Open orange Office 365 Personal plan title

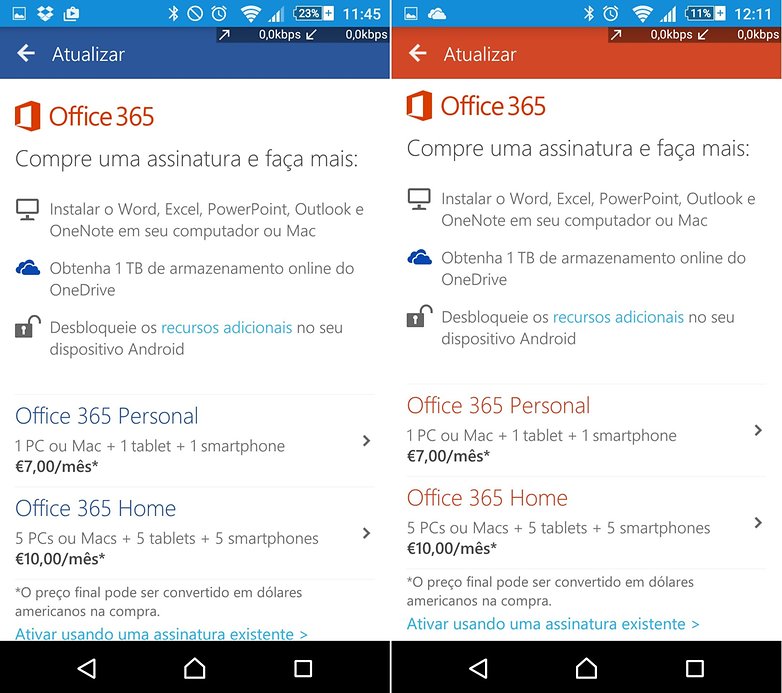tap(498, 405)
